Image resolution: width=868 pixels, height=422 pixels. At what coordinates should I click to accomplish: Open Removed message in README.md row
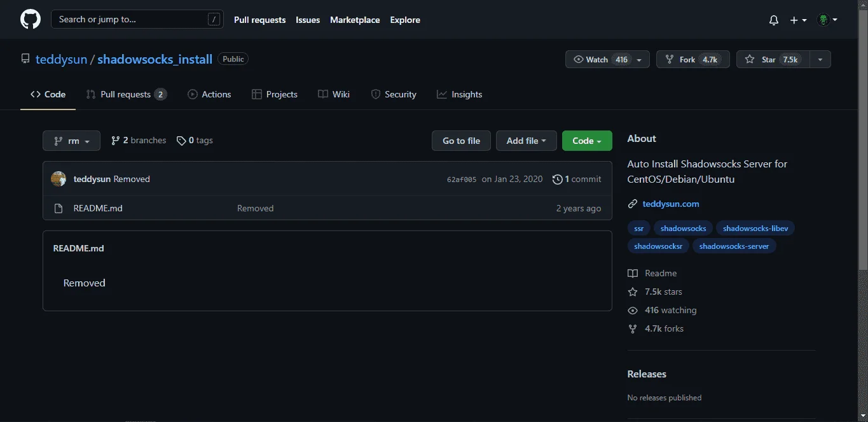coord(256,208)
